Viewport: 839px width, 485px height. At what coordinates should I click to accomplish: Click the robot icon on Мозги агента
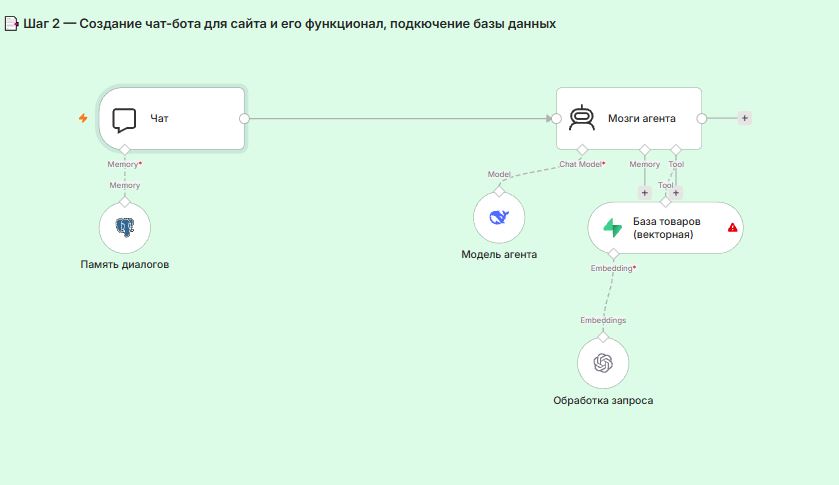582,118
